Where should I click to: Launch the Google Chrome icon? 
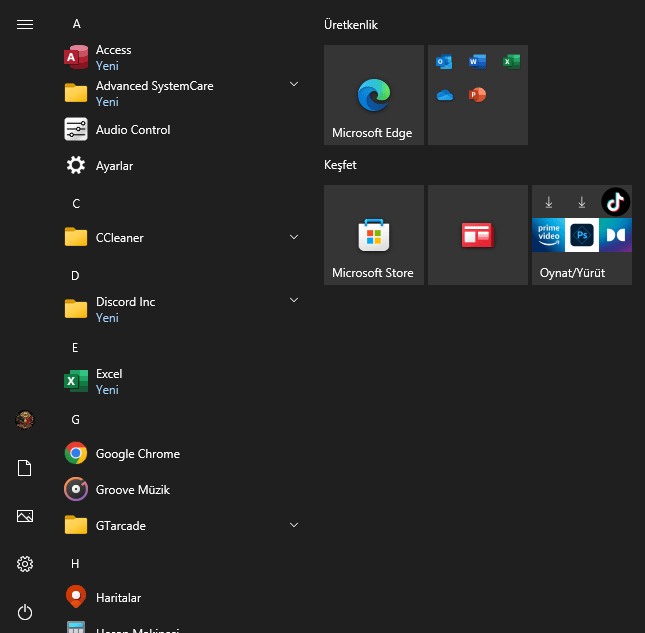click(76, 453)
